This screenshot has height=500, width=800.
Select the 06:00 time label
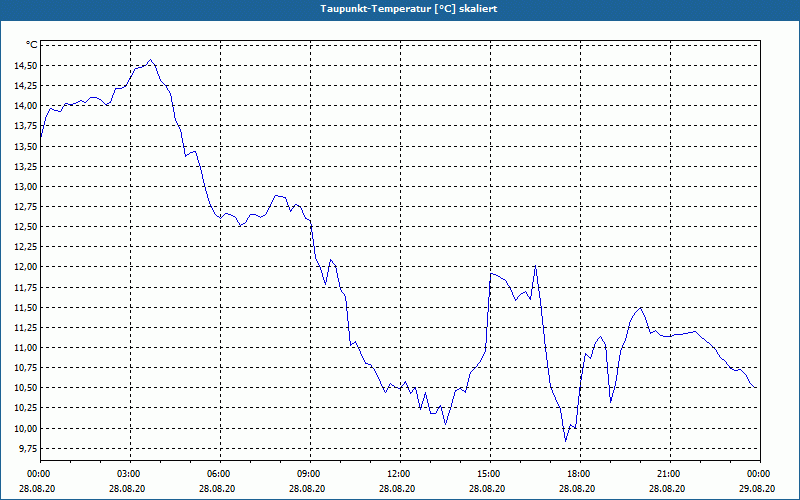(218, 474)
